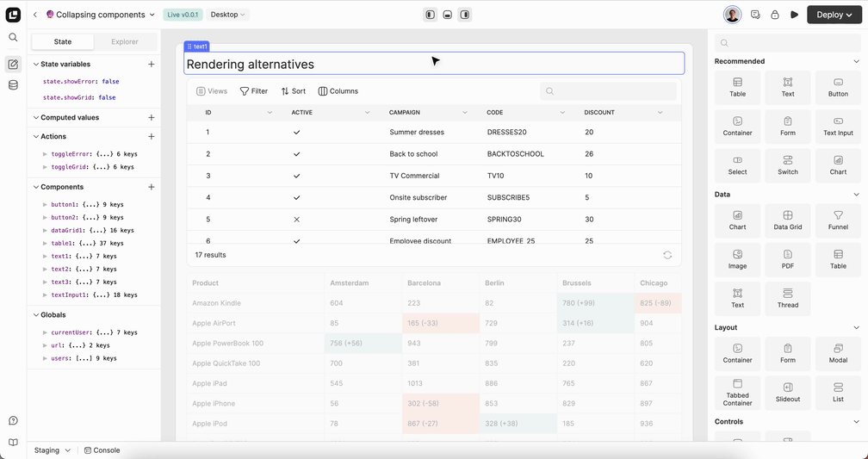Click the Deploy button

(x=834, y=15)
